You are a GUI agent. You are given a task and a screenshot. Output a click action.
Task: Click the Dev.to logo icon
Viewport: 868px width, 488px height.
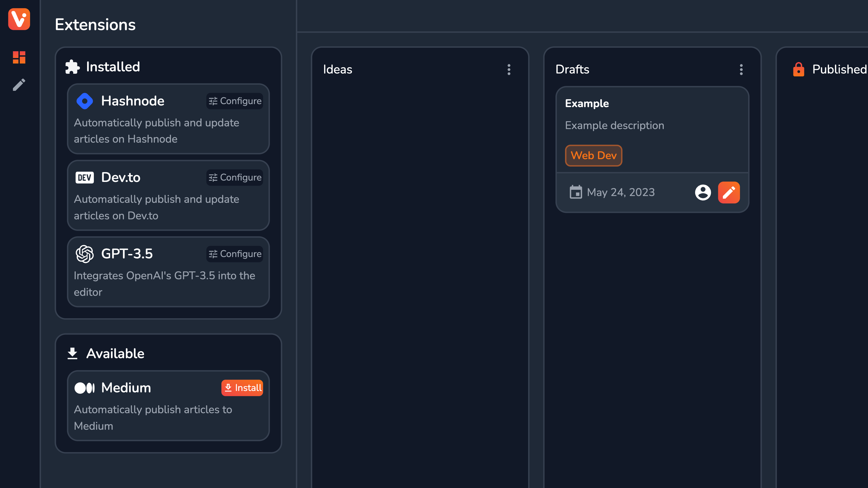coord(85,178)
